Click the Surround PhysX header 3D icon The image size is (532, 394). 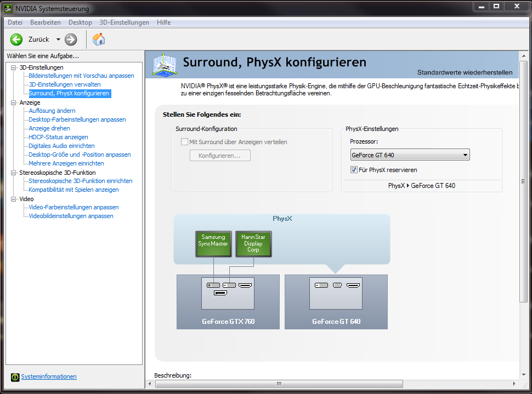pos(165,65)
